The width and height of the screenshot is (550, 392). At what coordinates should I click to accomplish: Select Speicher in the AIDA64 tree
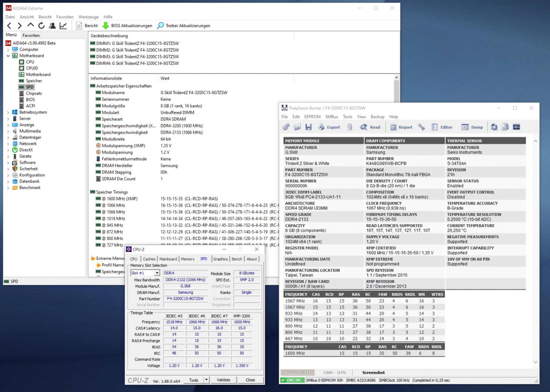pos(34,81)
